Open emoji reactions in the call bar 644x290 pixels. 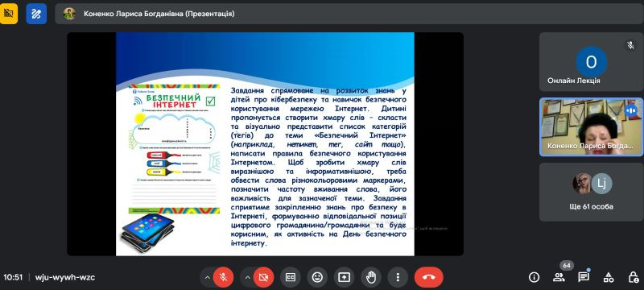[317, 277]
